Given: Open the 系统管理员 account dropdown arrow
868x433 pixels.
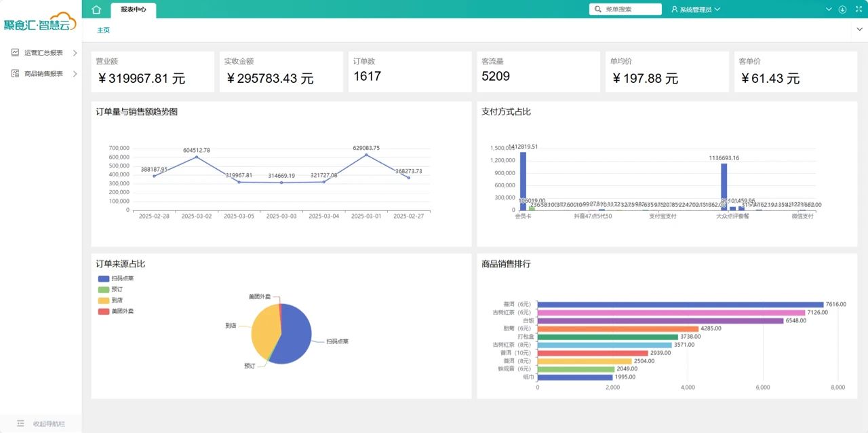Looking at the screenshot, I should coord(717,10).
